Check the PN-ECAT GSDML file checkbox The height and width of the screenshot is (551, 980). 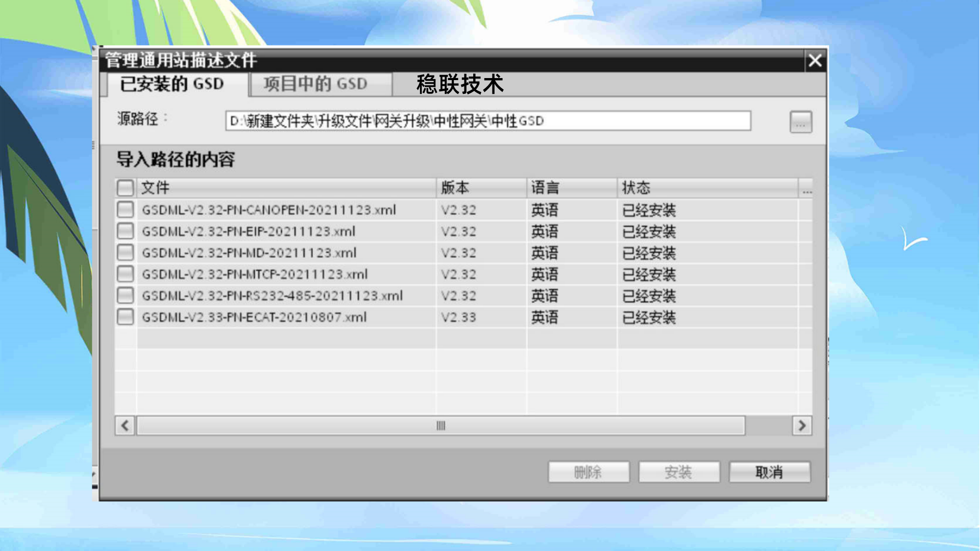(125, 317)
